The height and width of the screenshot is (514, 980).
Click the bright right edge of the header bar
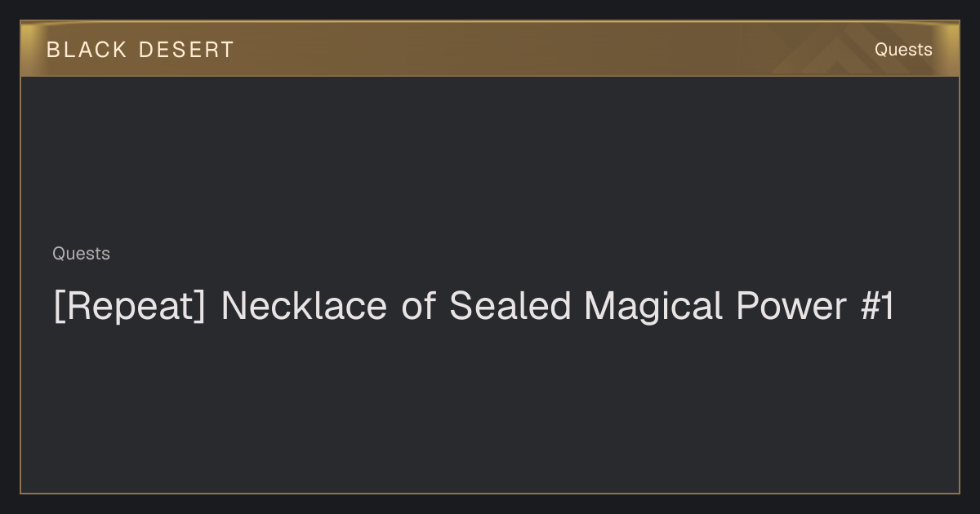(951, 49)
